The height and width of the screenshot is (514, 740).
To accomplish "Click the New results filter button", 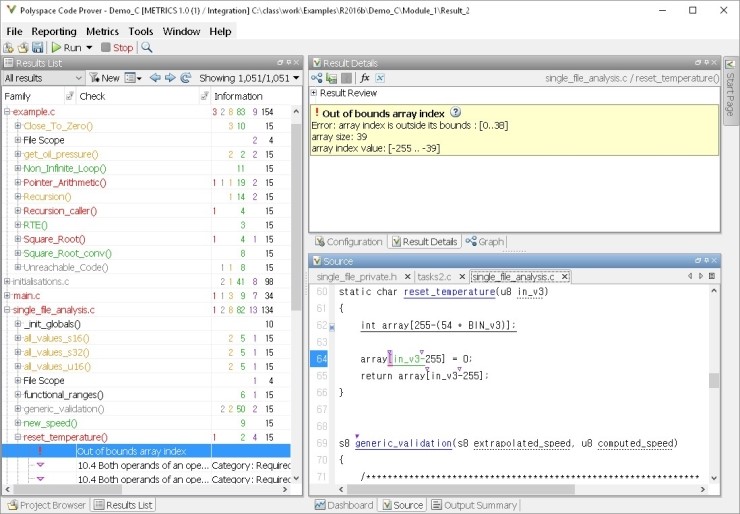I will (105, 78).
